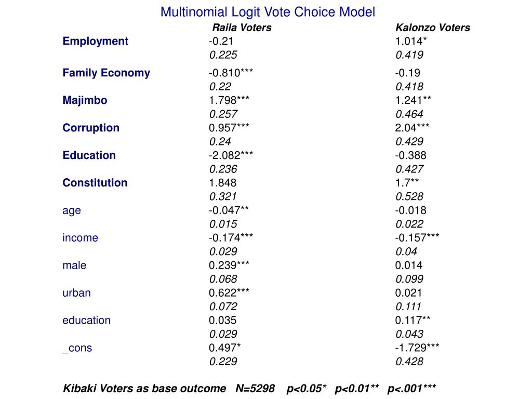532x399 pixels.
Task: Select the Kalonzo Voters column header
Action: click(x=433, y=28)
